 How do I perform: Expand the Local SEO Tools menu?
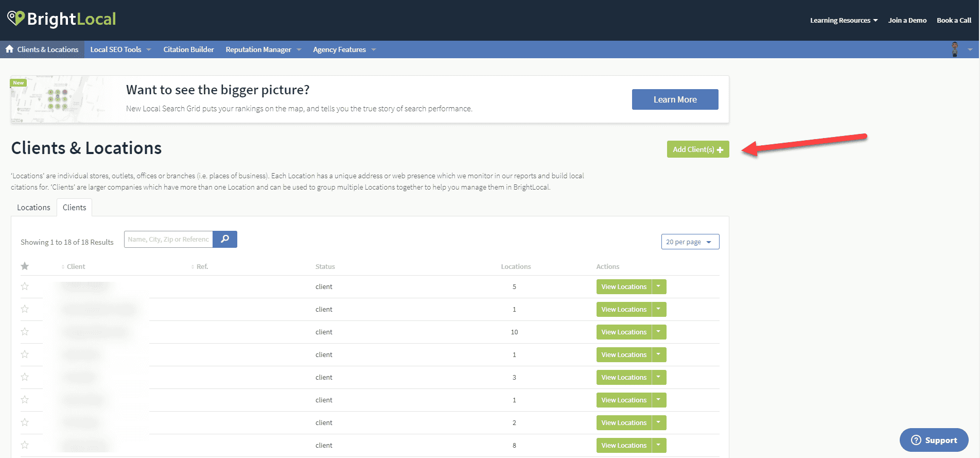click(120, 49)
